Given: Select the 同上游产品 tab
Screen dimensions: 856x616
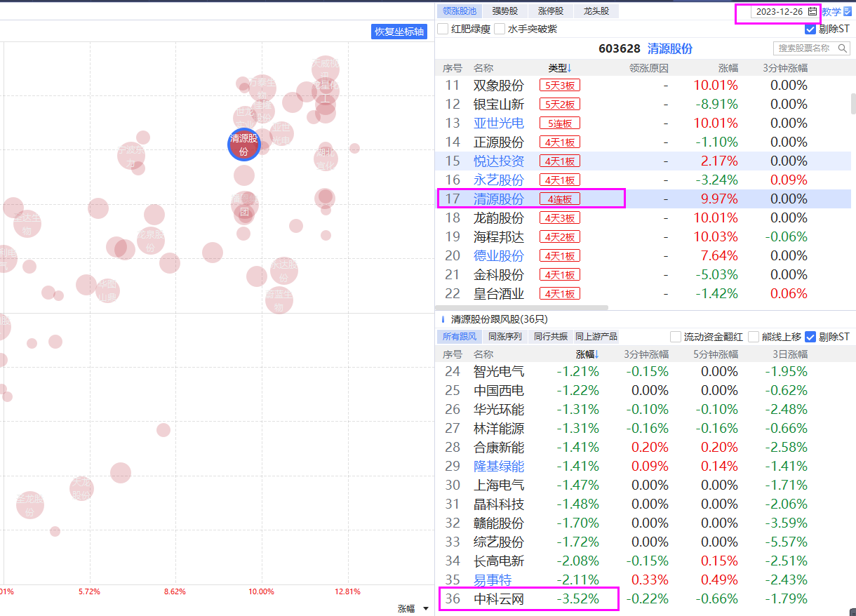Looking at the screenshot, I should [x=596, y=337].
